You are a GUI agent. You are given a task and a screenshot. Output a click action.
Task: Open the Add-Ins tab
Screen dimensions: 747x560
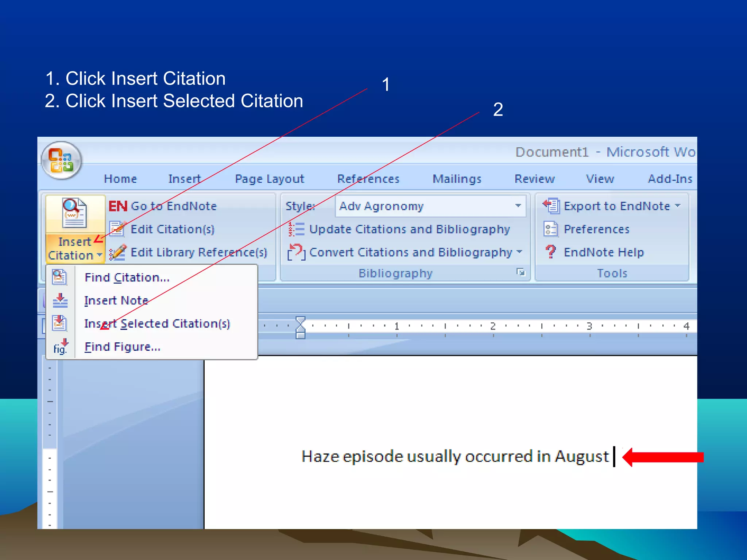670,179
